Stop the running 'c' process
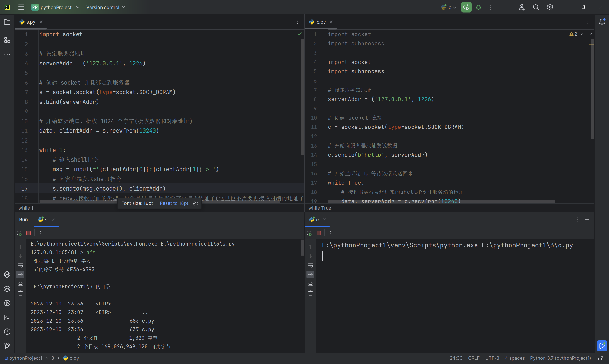609x364 pixels. coord(319,233)
